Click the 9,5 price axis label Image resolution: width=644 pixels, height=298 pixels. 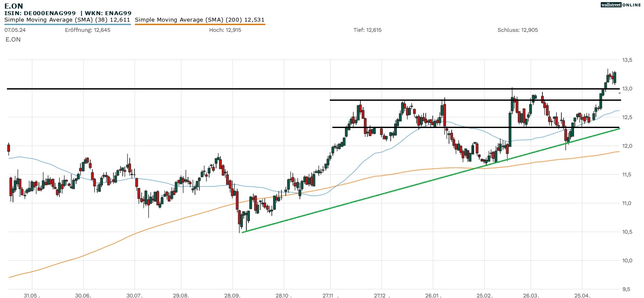627,289
